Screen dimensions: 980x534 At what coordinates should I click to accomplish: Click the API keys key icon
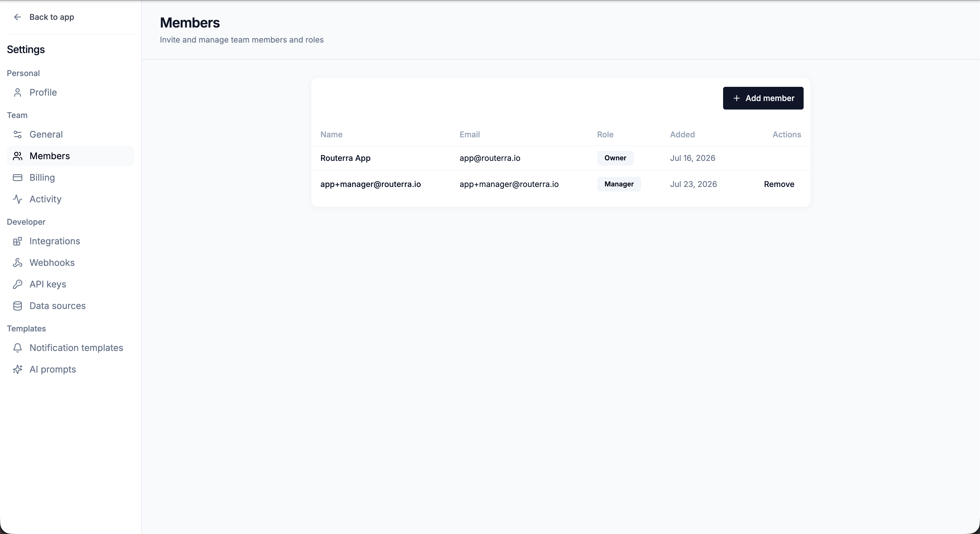tap(18, 284)
